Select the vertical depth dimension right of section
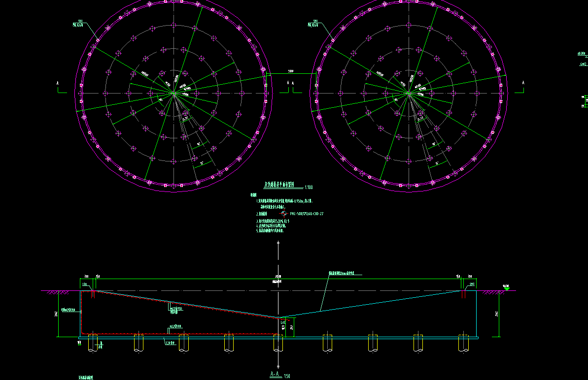 [x=497, y=314]
